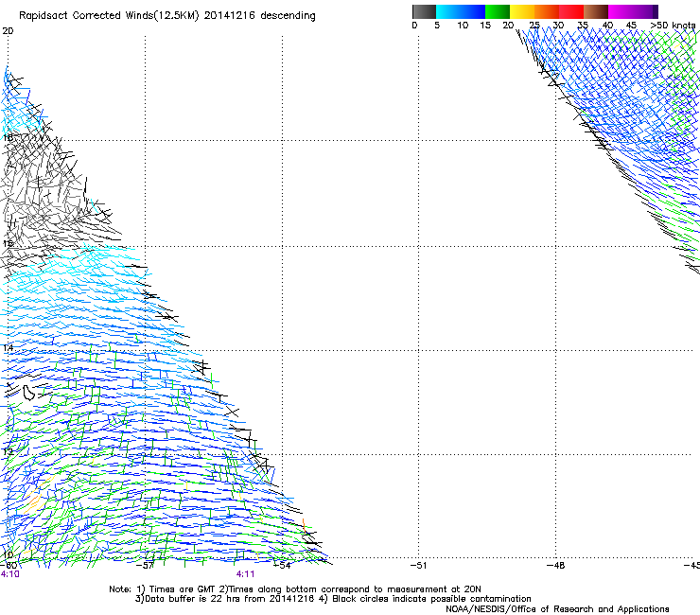Click the date text '20141216 descending' in the title
The image size is (700, 615).
coord(260,16)
